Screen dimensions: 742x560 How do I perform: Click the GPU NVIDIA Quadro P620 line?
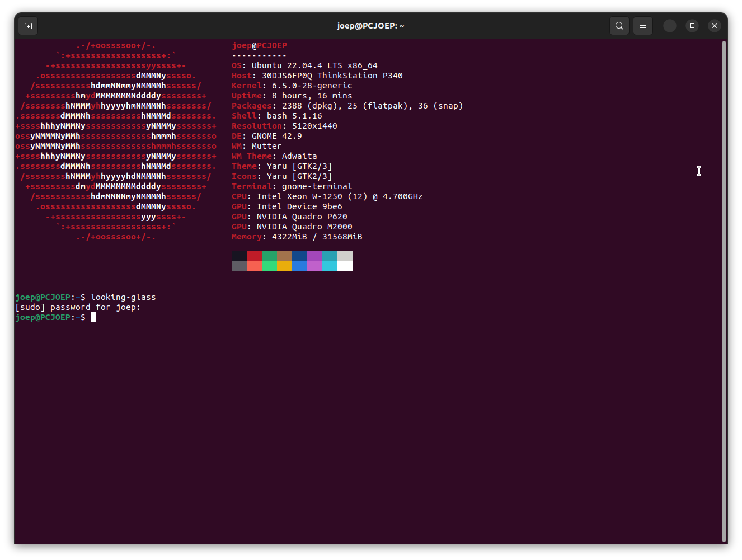pos(289,217)
